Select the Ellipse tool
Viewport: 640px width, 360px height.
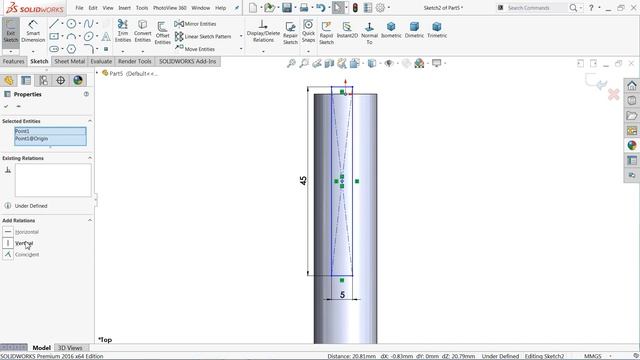pos(89,36)
